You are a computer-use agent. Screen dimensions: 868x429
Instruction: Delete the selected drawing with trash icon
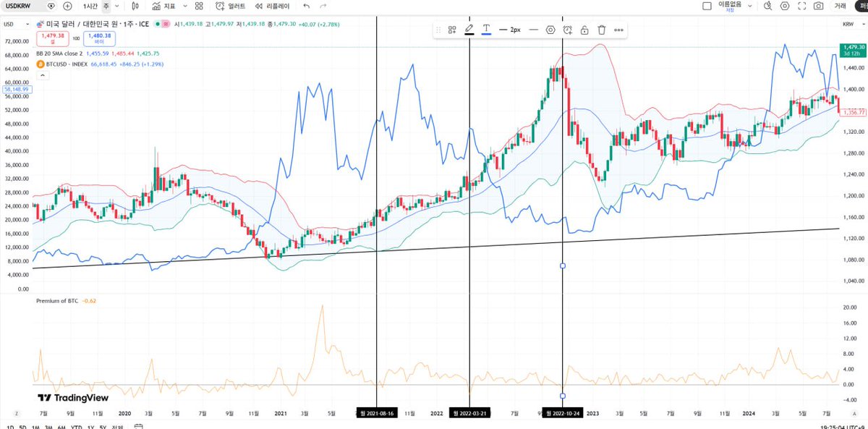(601, 30)
